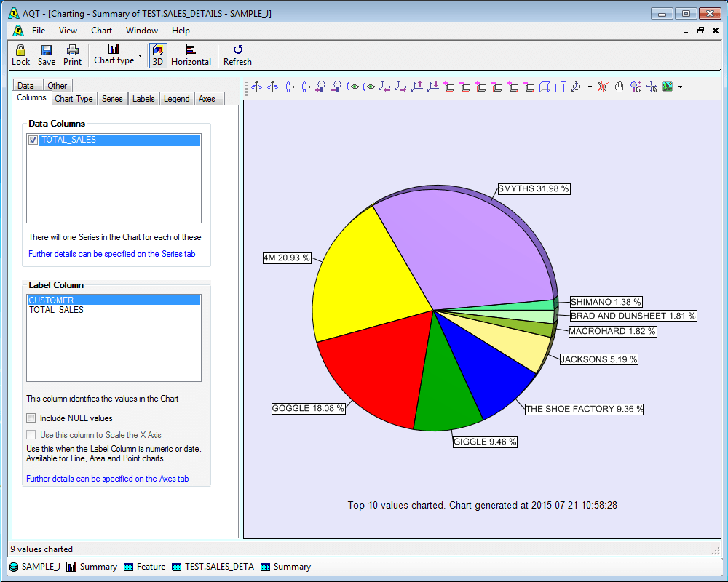The height and width of the screenshot is (582, 728).
Task: Follow link about the Series tab details
Action: point(112,254)
